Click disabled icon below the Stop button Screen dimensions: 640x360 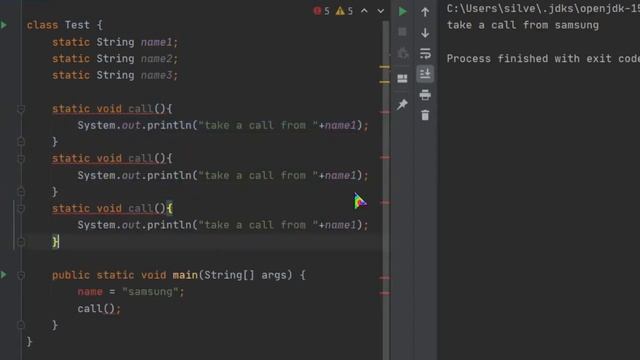click(x=402, y=53)
